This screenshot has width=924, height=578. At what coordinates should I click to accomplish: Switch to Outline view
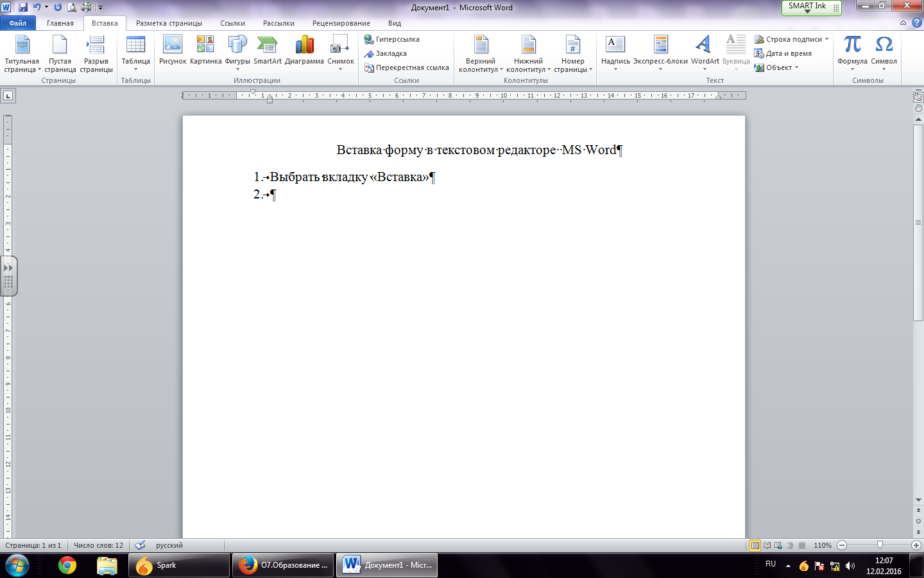[790, 545]
